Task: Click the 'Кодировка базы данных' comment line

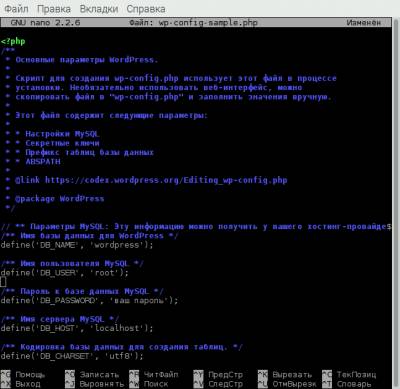Action: pos(122,347)
